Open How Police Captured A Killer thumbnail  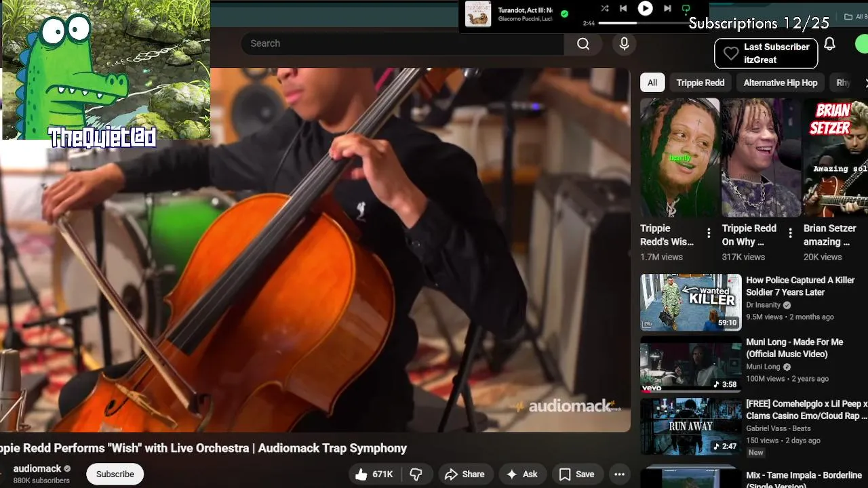click(x=691, y=302)
